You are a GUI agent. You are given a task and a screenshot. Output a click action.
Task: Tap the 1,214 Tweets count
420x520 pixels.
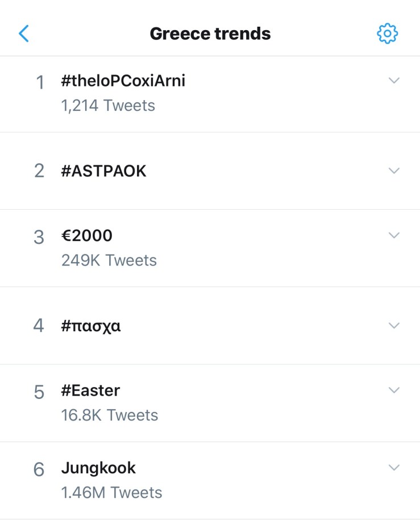tap(108, 106)
